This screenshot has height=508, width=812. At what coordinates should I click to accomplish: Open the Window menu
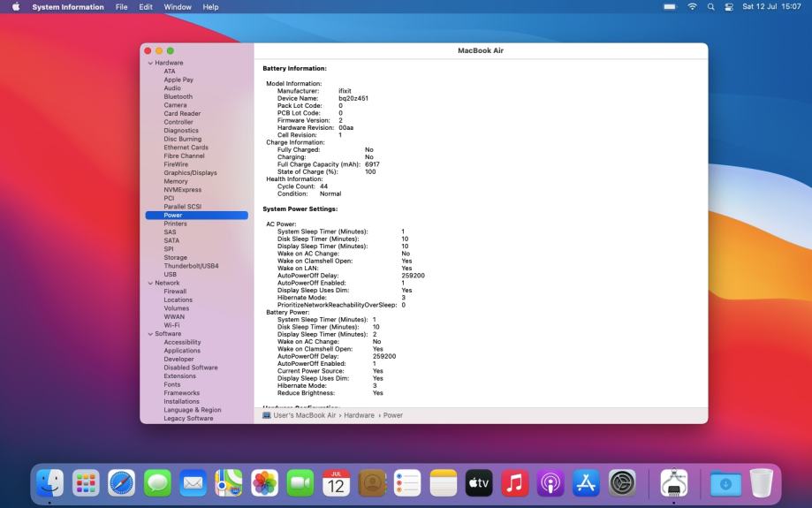click(x=178, y=7)
